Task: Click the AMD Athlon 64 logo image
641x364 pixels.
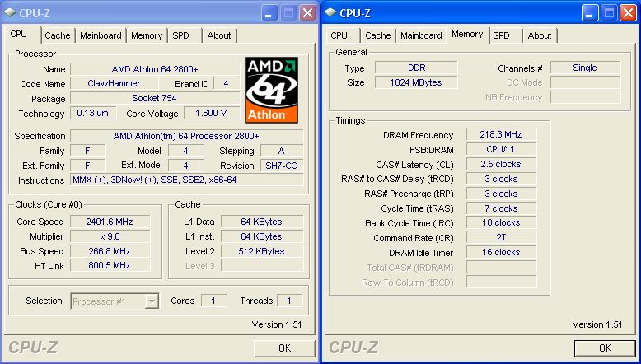Action: coord(271,90)
